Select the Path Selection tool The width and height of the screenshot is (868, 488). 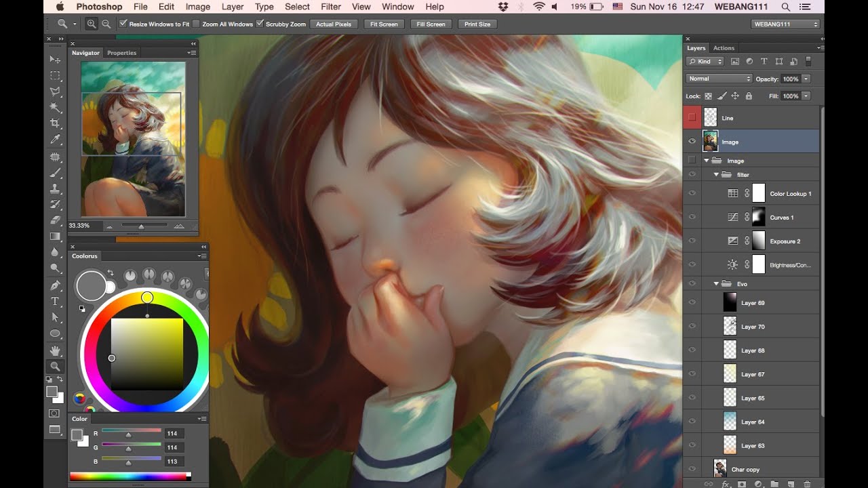tap(55, 317)
